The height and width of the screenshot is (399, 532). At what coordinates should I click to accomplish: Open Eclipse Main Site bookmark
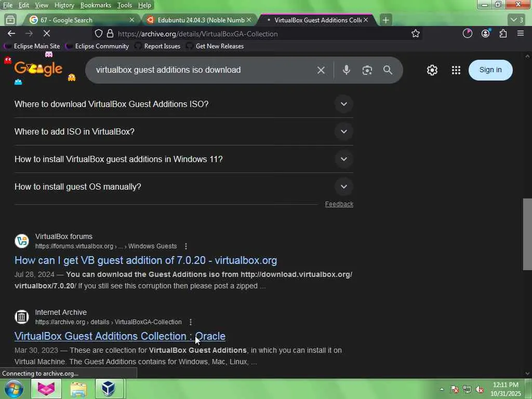[x=33, y=46]
